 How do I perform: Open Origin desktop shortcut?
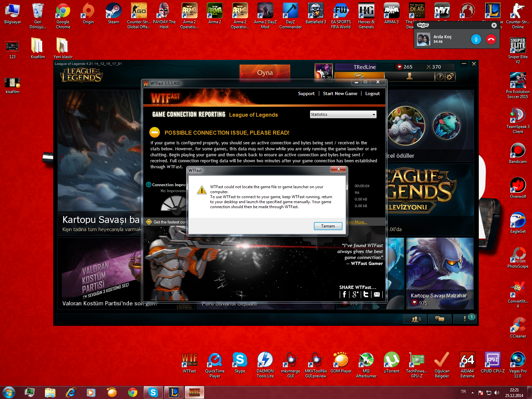tap(88, 14)
